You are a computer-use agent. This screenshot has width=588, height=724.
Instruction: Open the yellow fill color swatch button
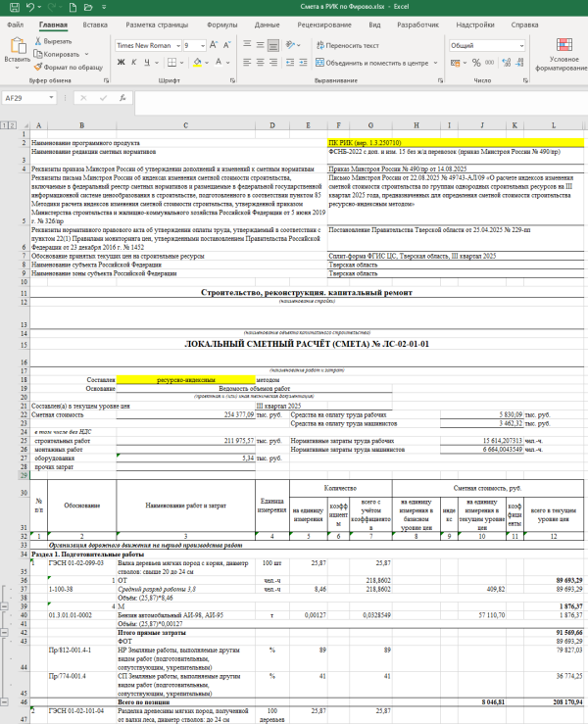(197, 63)
